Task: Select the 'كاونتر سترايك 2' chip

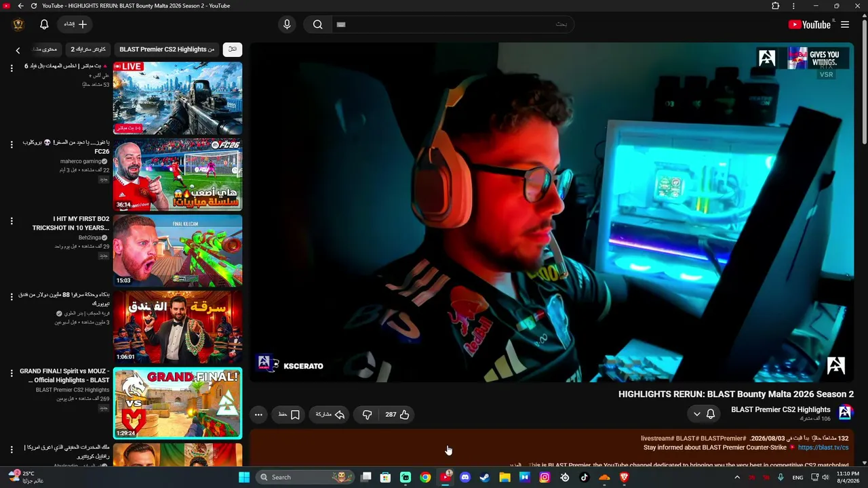Action: click(88, 49)
